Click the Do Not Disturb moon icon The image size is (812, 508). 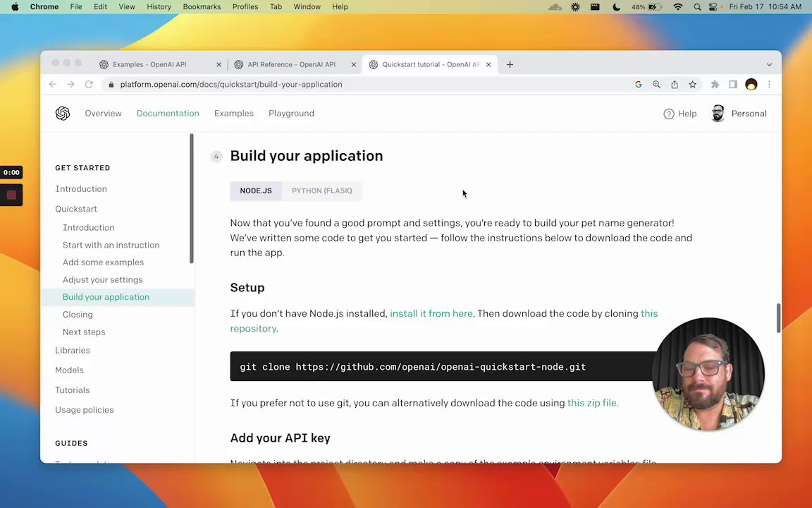point(616,7)
